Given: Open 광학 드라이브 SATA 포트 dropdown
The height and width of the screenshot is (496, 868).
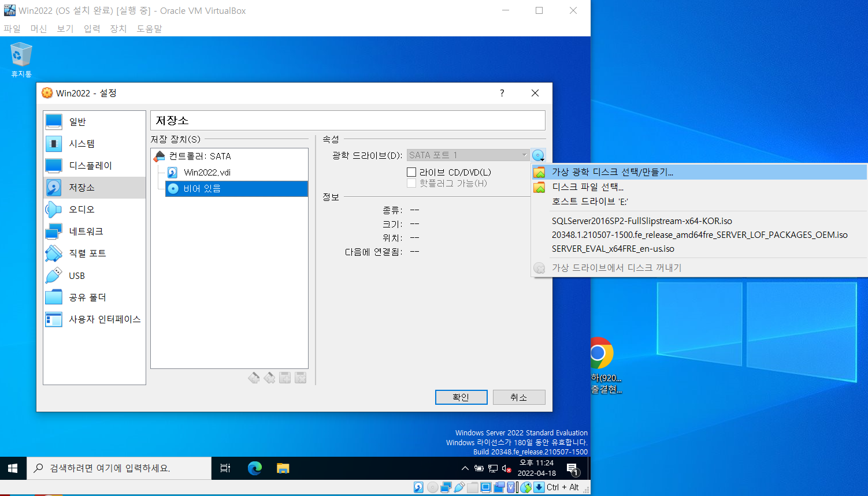Looking at the screenshot, I should pyautogui.click(x=468, y=155).
